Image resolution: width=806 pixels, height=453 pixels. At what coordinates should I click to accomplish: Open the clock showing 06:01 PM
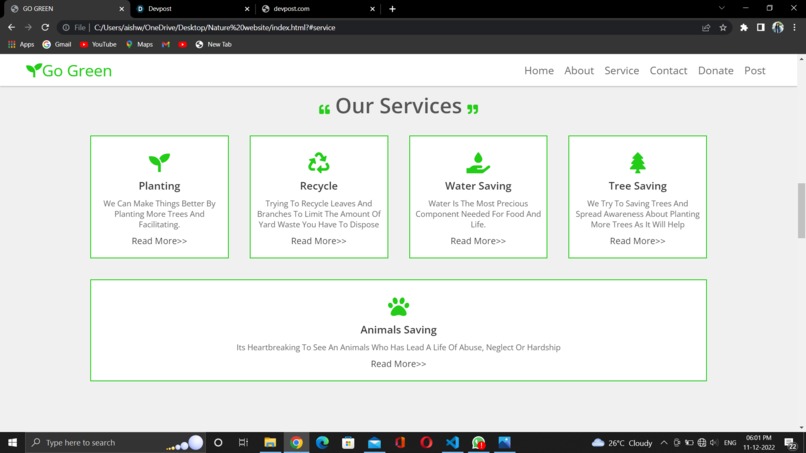(x=759, y=442)
